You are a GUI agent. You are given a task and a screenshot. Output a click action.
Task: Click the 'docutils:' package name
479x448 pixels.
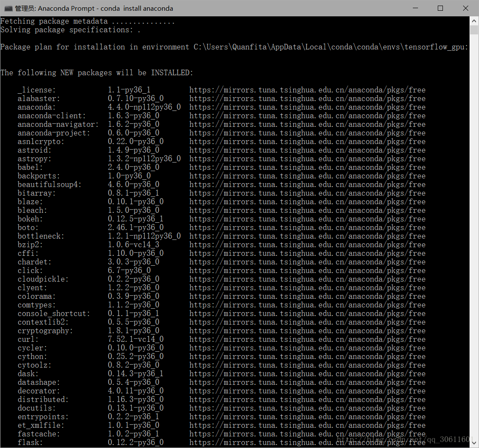point(37,408)
